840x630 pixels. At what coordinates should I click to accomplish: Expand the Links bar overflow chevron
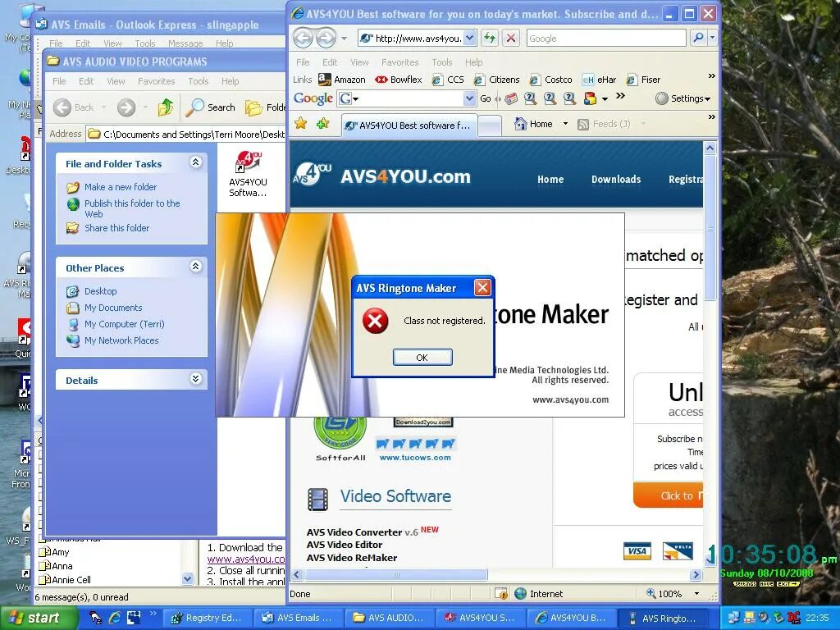coord(711,76)
